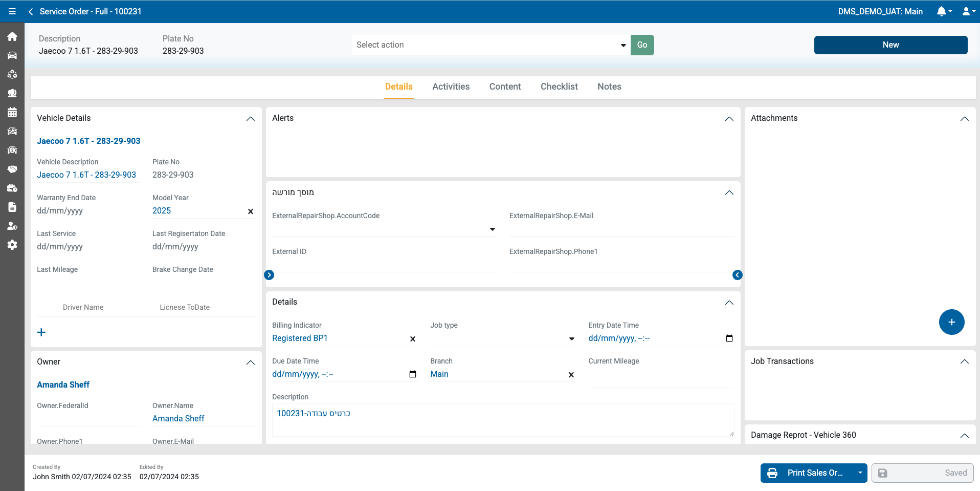The height and width of the screenshot is (491, 980).
Task: Switch to the Details tab
Action: point(399,87)
